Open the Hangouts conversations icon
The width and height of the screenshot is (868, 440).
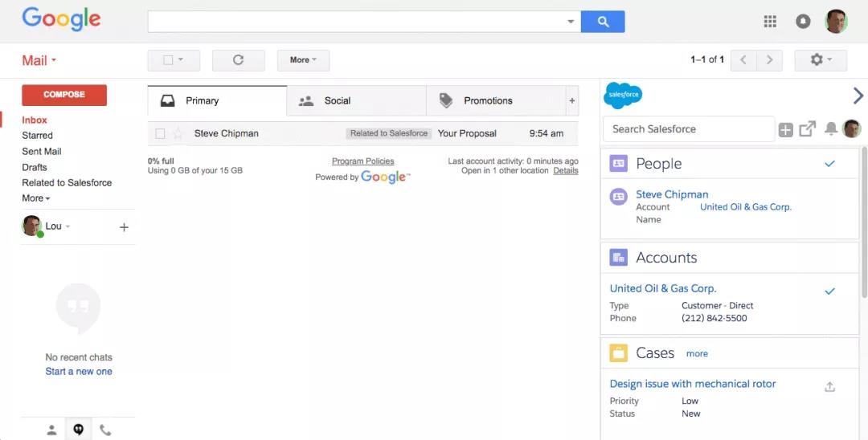tap(78, 430)
